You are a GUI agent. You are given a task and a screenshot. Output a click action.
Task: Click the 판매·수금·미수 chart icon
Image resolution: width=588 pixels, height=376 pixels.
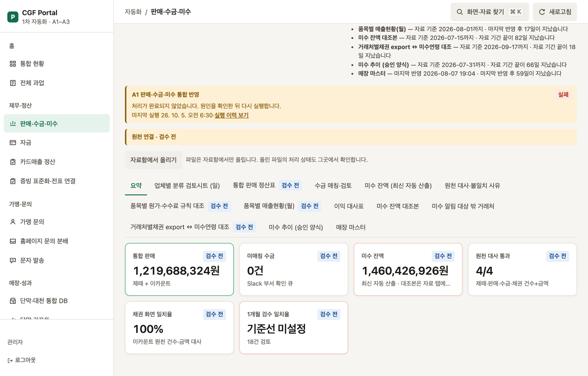point(13,124)
